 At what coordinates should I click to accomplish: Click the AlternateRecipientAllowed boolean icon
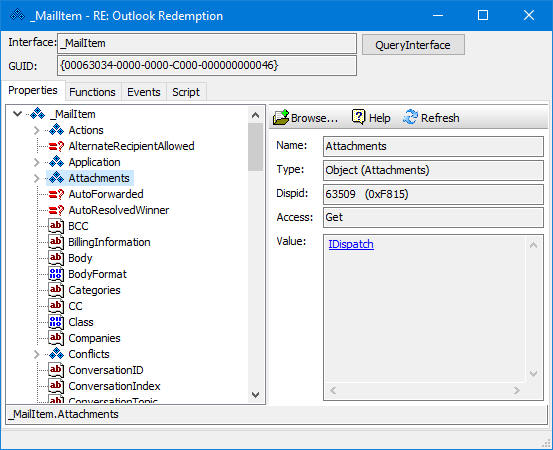(56, 146)
